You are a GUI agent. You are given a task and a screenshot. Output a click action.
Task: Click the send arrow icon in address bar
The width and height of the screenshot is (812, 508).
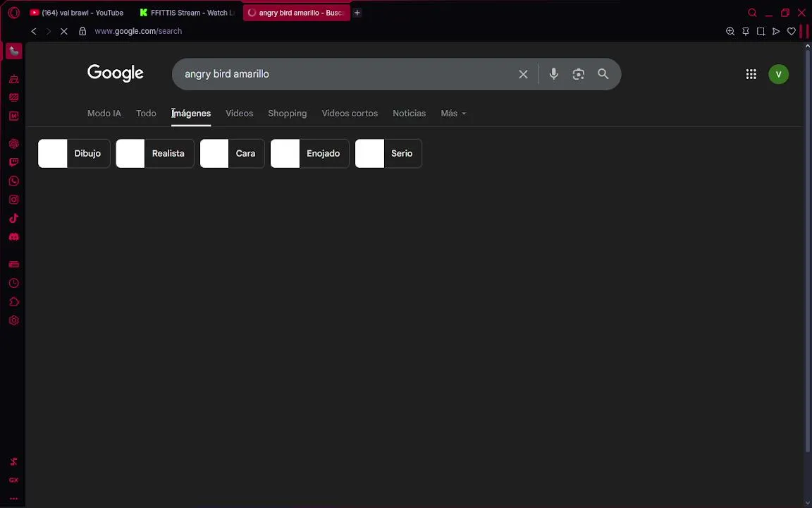(776, 31)
